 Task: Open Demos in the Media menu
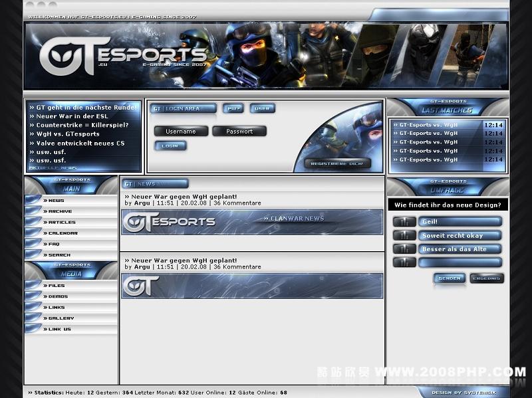pos(58,296)
